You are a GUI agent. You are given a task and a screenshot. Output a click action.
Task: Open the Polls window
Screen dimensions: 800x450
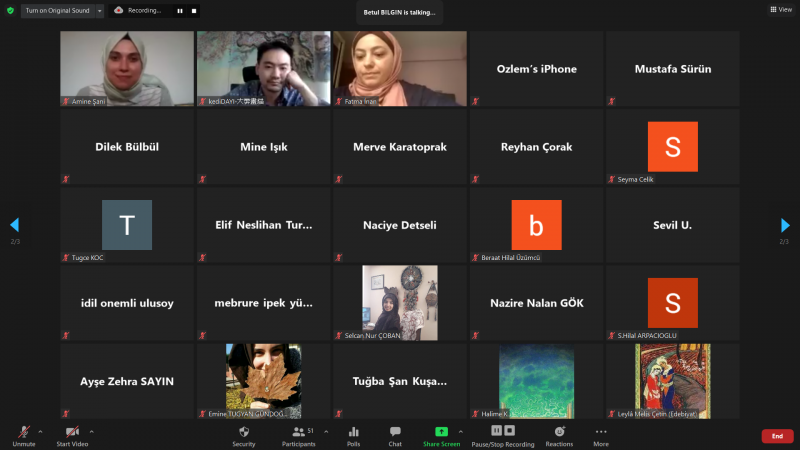[x=354, y=436]
